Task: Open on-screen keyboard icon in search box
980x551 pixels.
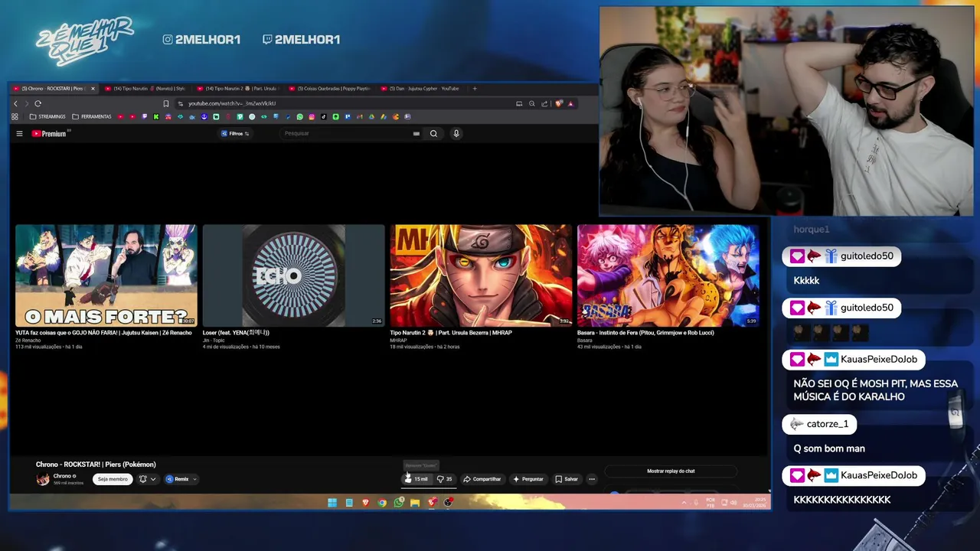Action: [x=416, y=133]
